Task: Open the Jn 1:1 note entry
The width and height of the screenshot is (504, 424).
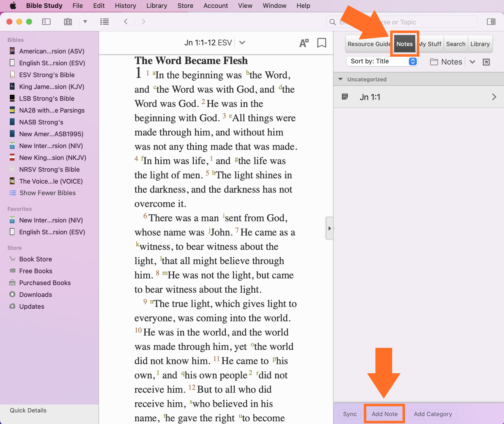Action: [x=418, y=97]
